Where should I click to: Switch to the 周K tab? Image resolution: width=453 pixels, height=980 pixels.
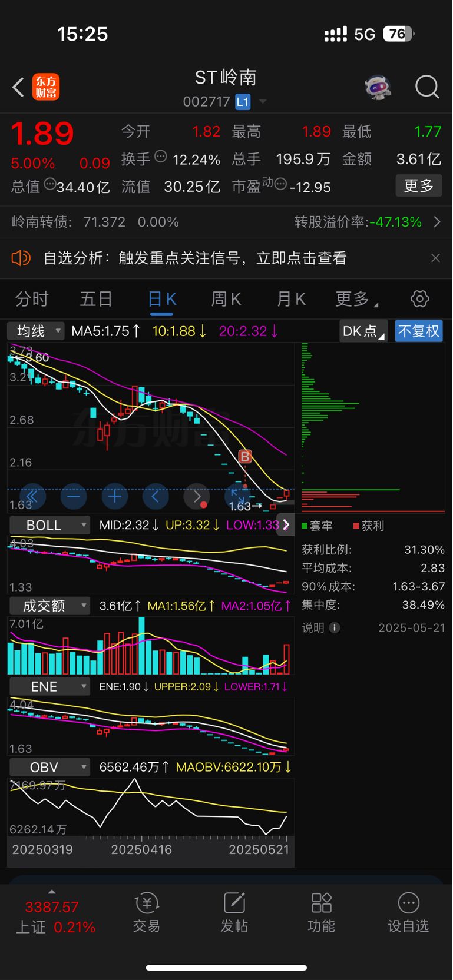[226, 299]
